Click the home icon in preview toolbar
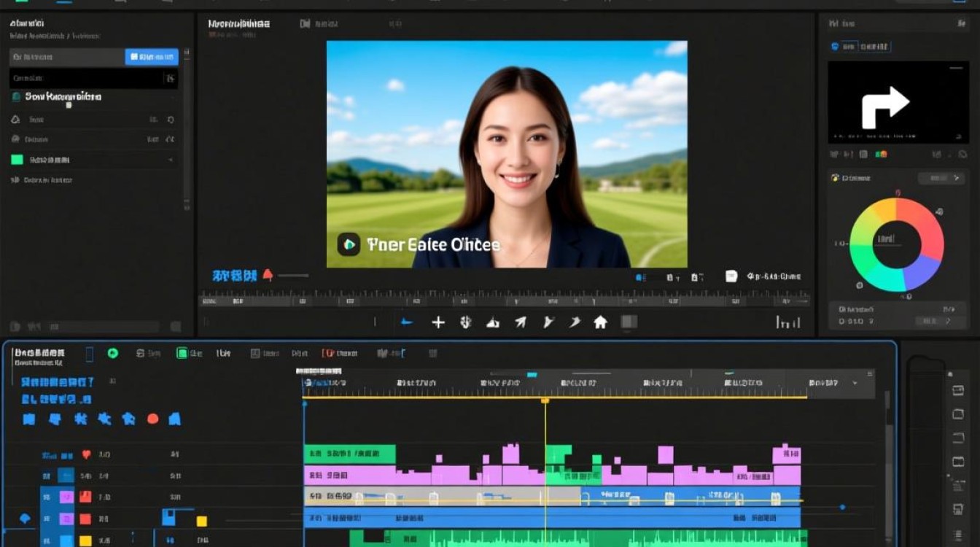This screenshot has height=547, width=980. [x=600, y=322]
